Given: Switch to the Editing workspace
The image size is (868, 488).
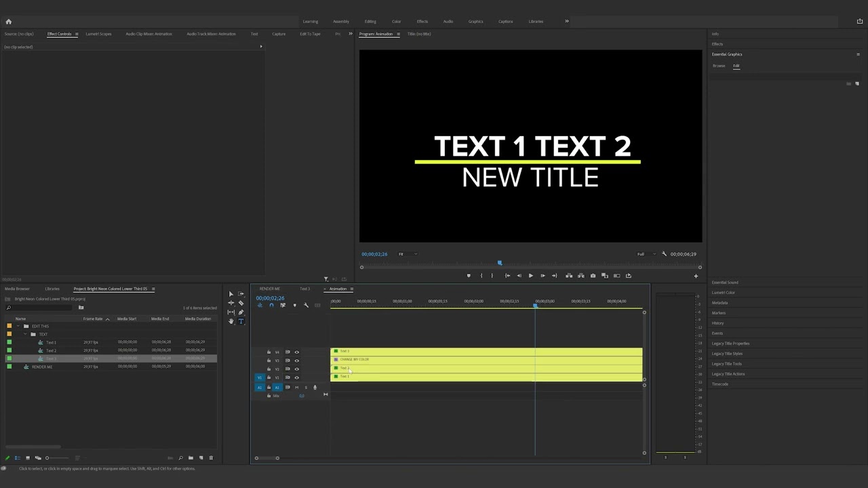Looking at the screenshot, I should (x=370, y=22).
